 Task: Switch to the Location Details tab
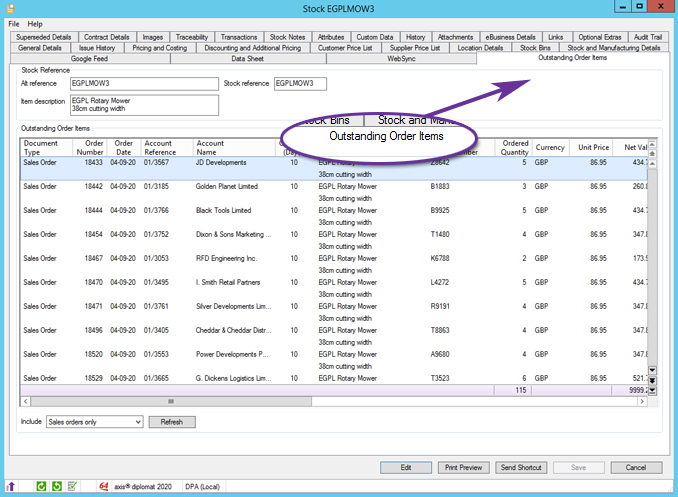point(480,48)
